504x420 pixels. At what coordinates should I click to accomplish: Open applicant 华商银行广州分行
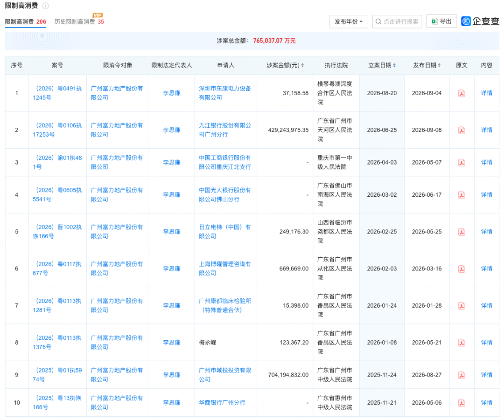(222, 403)
